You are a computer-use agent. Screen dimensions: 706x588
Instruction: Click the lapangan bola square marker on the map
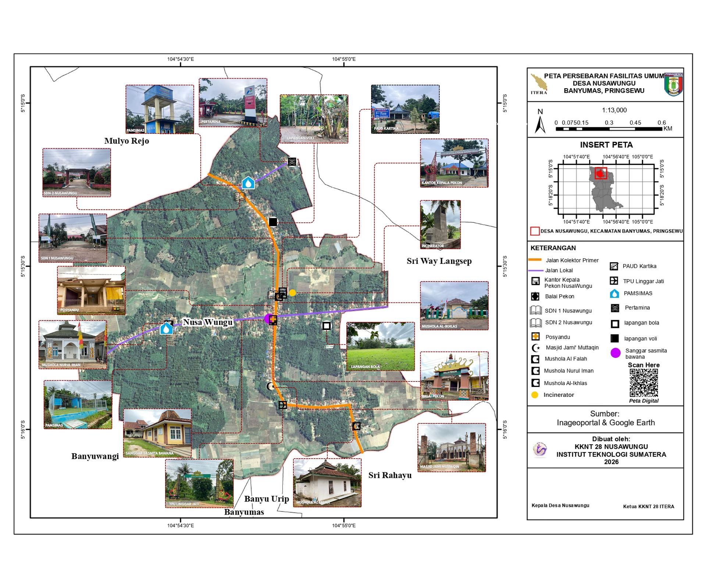[327, 326]
